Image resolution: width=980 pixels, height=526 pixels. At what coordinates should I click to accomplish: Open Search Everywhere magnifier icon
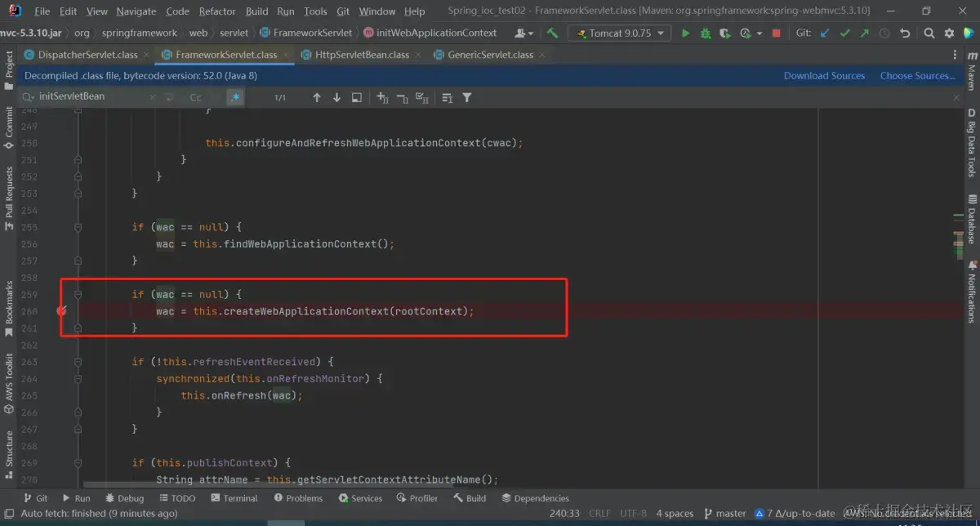pyautogui.click(x=929, y=33)
